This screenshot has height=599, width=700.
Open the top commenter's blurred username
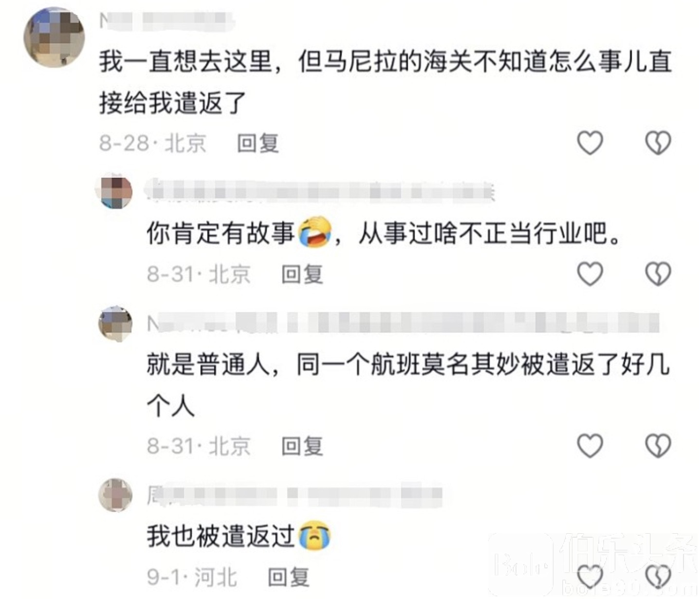(x=167, y=21)
